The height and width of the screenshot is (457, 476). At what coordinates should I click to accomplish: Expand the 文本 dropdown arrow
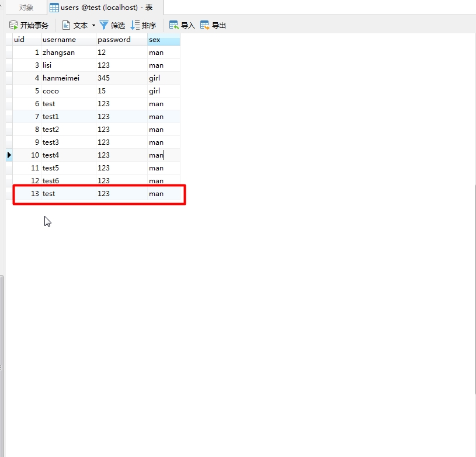93,26
